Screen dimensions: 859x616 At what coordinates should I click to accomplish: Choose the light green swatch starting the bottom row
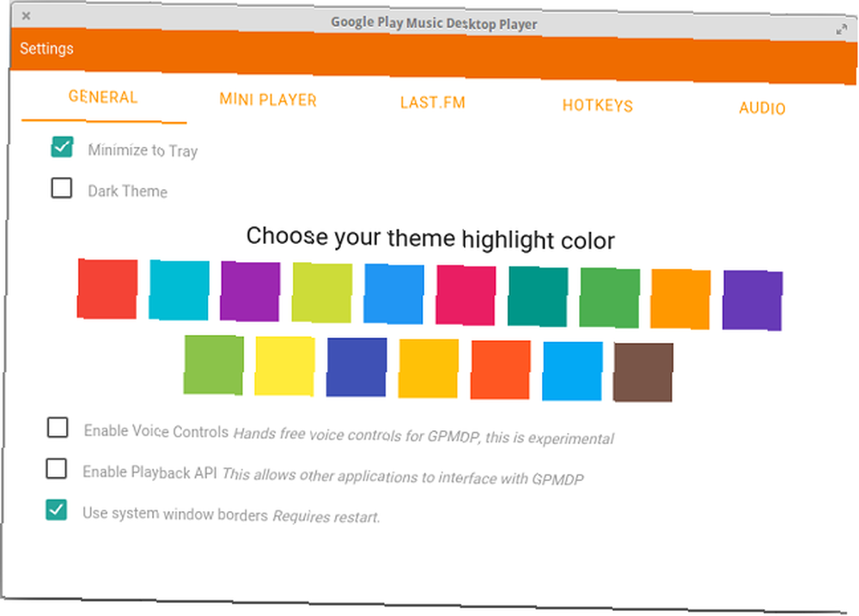214,365
